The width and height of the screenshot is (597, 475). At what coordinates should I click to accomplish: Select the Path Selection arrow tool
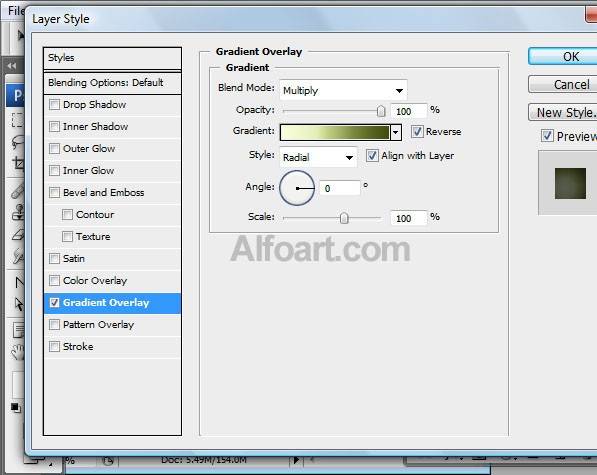[x=18, y=304]
